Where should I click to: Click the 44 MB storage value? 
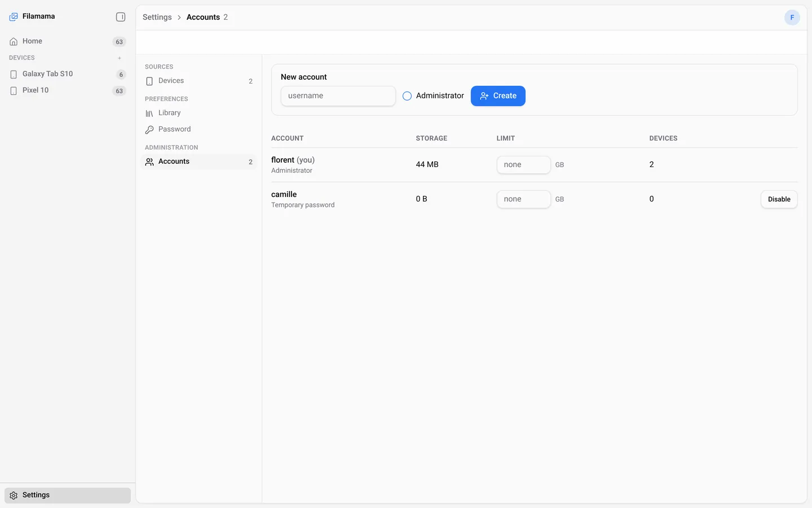tap(427, 164)
